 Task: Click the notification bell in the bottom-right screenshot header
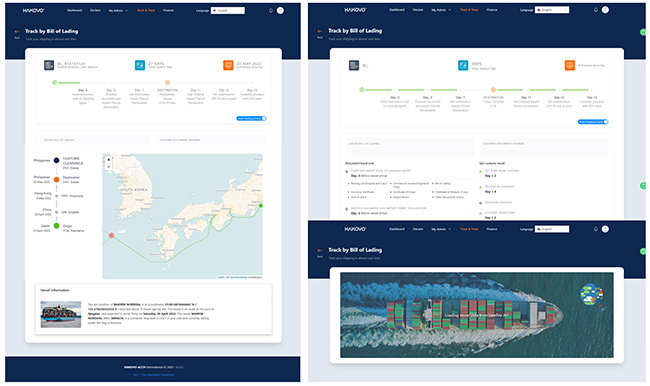coord(596,229)
